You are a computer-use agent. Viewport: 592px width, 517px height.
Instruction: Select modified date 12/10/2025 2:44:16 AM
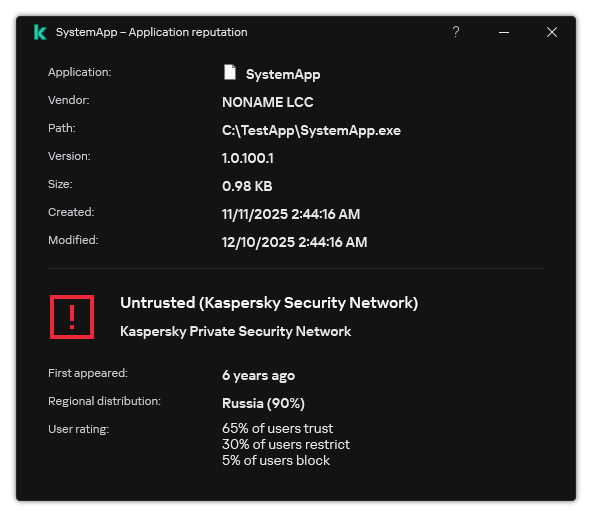(x=294, y=242)
